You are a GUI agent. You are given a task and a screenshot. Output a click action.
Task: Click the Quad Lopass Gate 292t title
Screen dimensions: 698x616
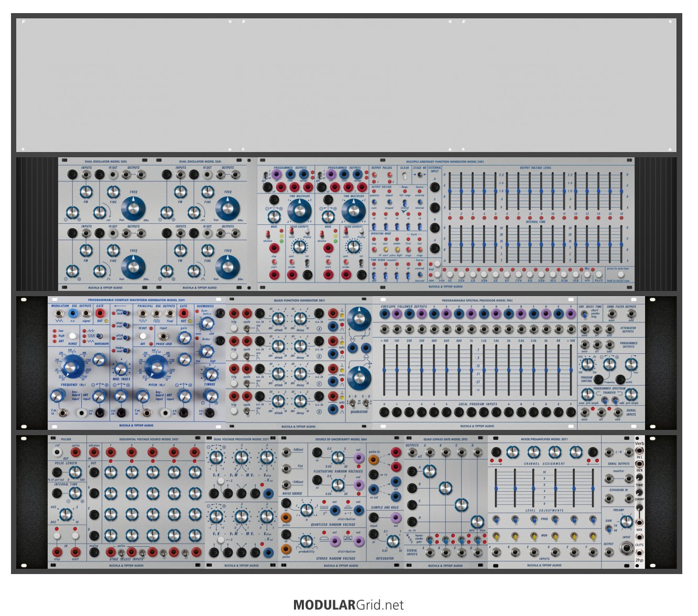point(445,439)
